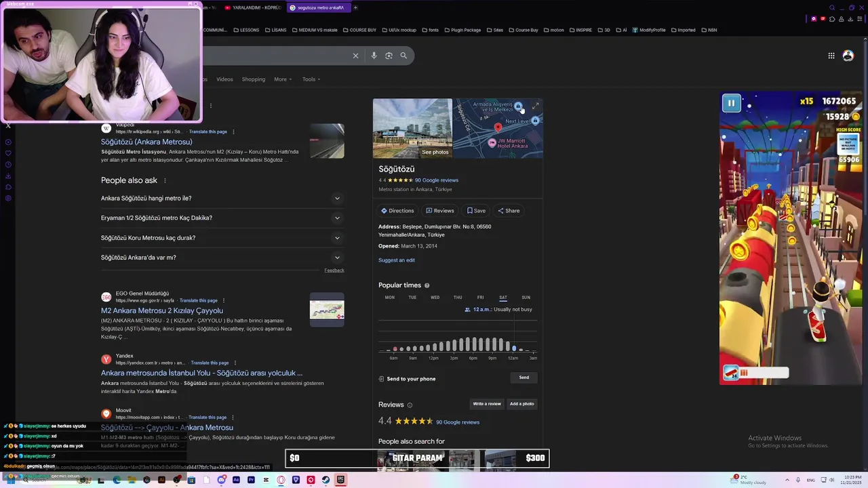Image resolution: width=868 pixels, height=488 pixels.
Task: Open the Google account avatar
Action: 848,56
